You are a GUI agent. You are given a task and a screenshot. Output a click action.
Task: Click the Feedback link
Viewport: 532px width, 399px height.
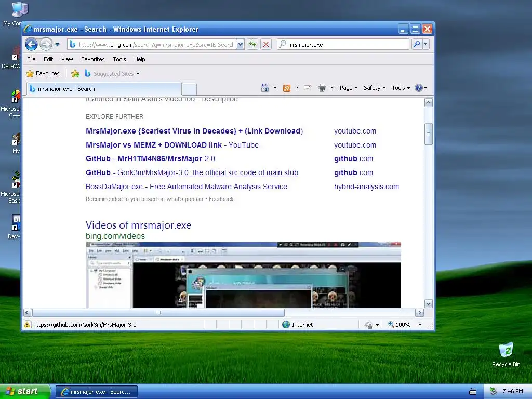tap(221, 199)
